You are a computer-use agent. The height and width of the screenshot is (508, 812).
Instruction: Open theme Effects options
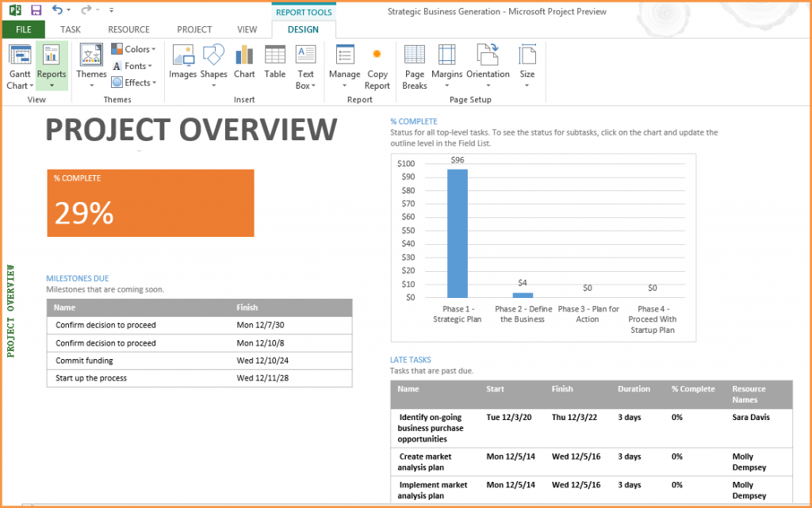pyautogui.click(x=133, y=82)
